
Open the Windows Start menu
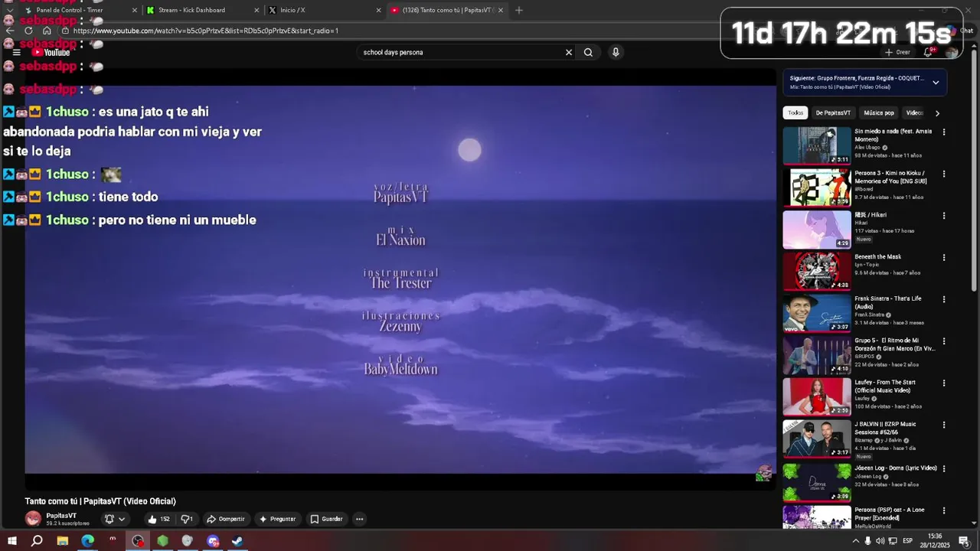[x=11, y=541]
